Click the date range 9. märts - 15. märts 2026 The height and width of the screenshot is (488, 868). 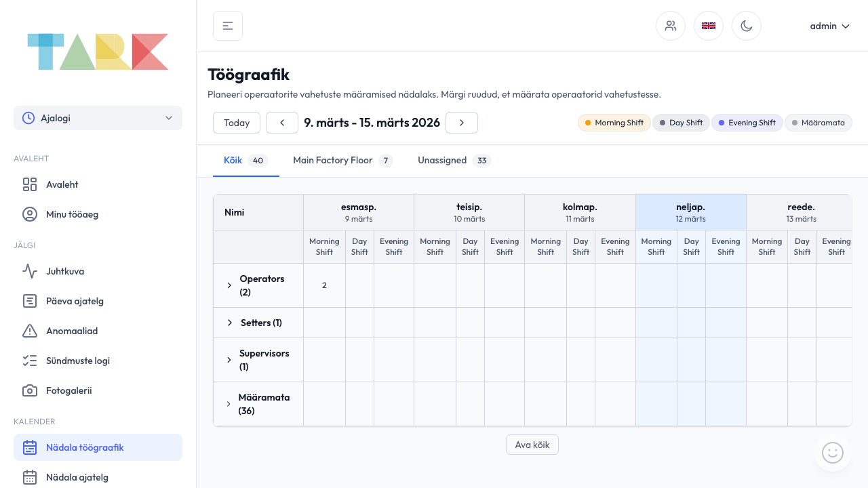tap(372, 123)
